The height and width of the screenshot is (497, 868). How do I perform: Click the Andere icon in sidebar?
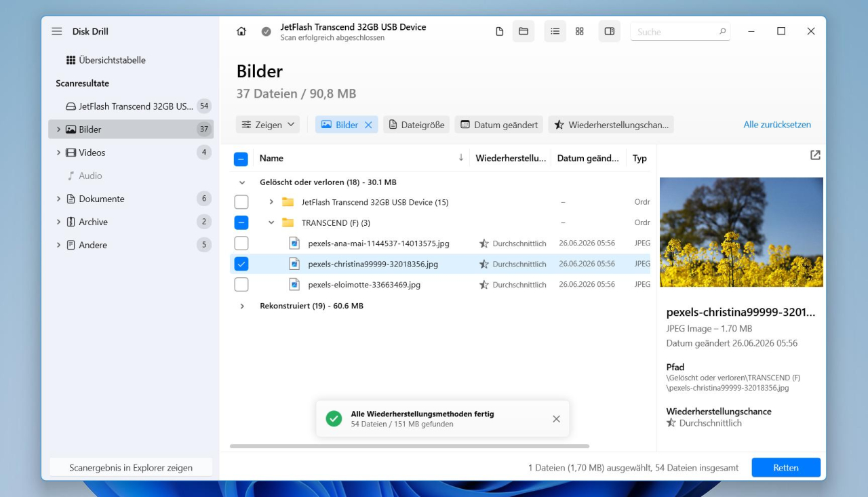click(71, 245)
